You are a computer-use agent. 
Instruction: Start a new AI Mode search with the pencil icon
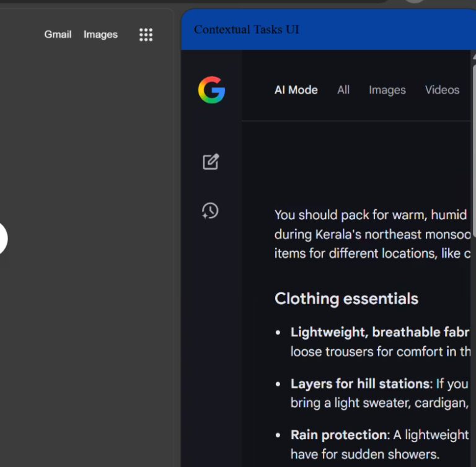[211, 162]
